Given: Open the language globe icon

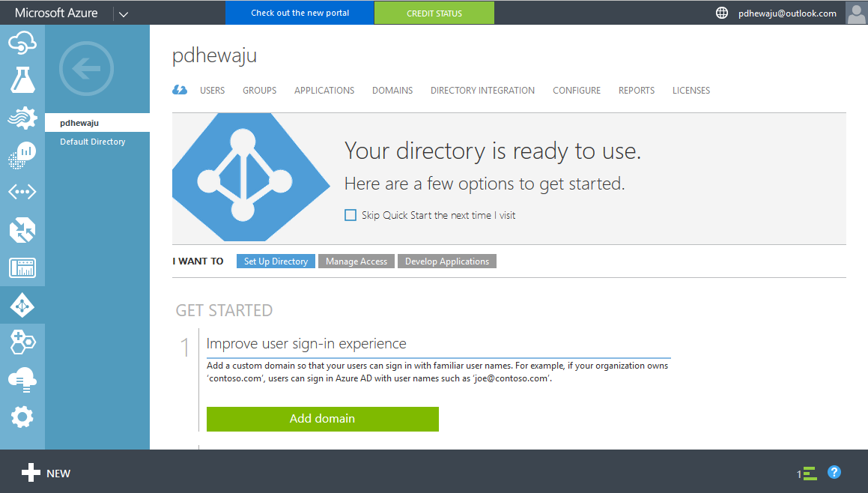Looking at the screenshot, I should [722, 13].
